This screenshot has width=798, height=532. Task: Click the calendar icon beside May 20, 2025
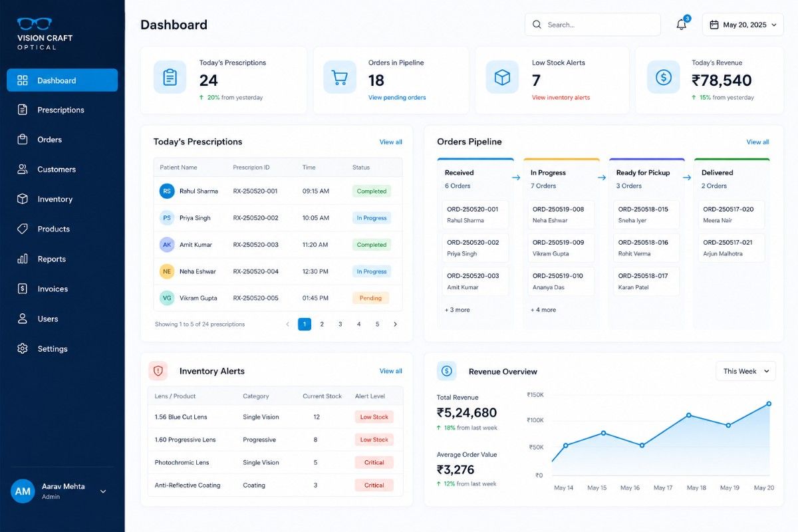tap(714, 25)
